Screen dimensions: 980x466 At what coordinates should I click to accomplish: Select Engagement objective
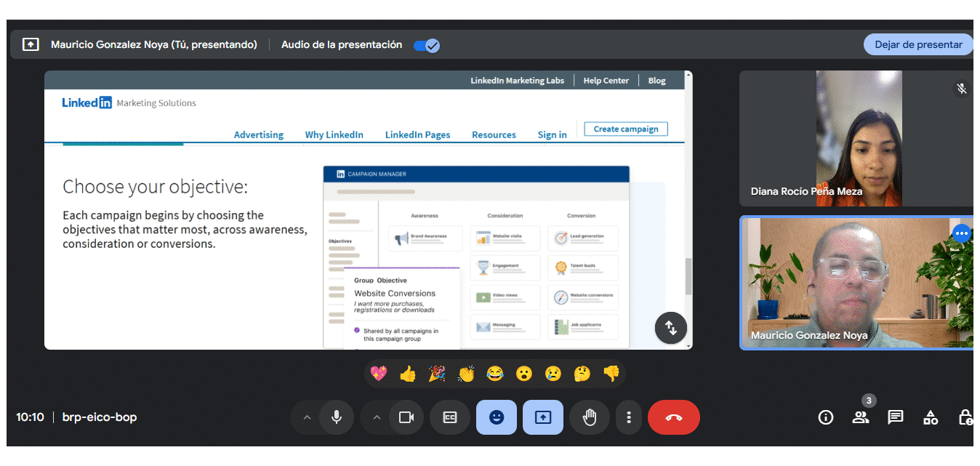pos(505,267)
